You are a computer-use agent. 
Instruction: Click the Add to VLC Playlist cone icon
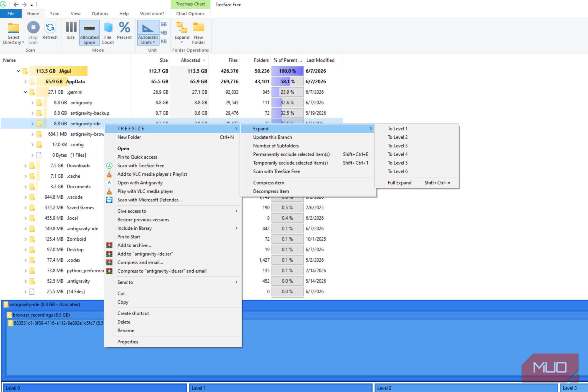click(109, 174)
